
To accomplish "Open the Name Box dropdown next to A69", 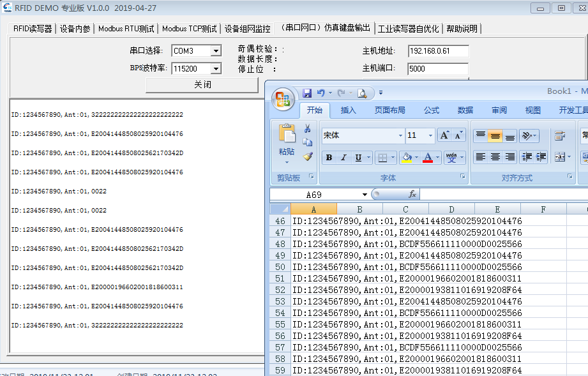I will 365,195.
